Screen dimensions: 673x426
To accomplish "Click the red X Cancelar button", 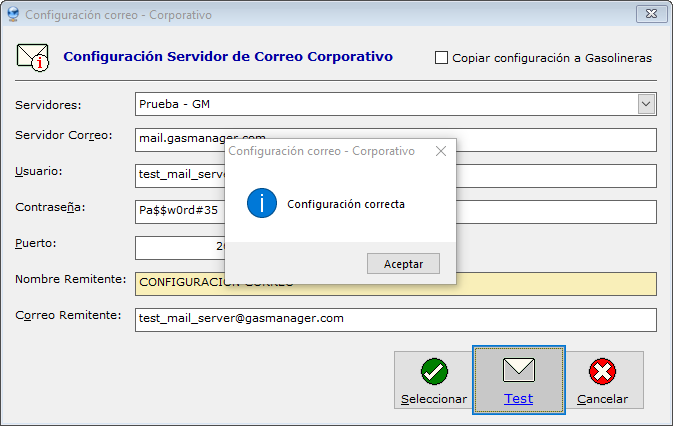I will pyautogui.click(x=603, y=379).
